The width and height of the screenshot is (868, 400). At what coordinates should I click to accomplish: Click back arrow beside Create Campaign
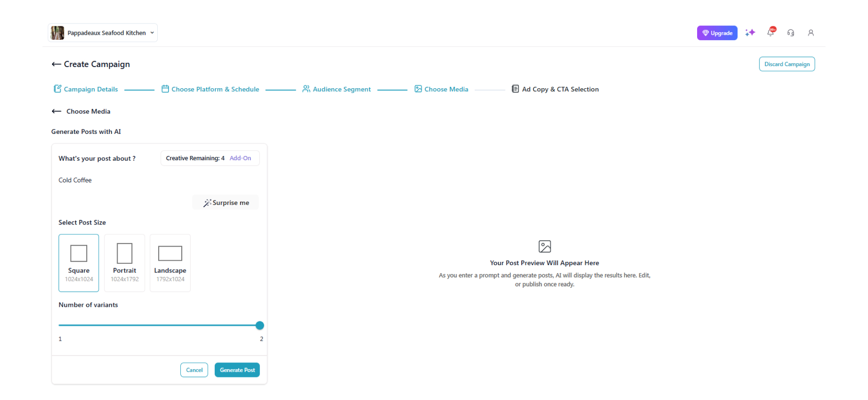tap(56, 64)
